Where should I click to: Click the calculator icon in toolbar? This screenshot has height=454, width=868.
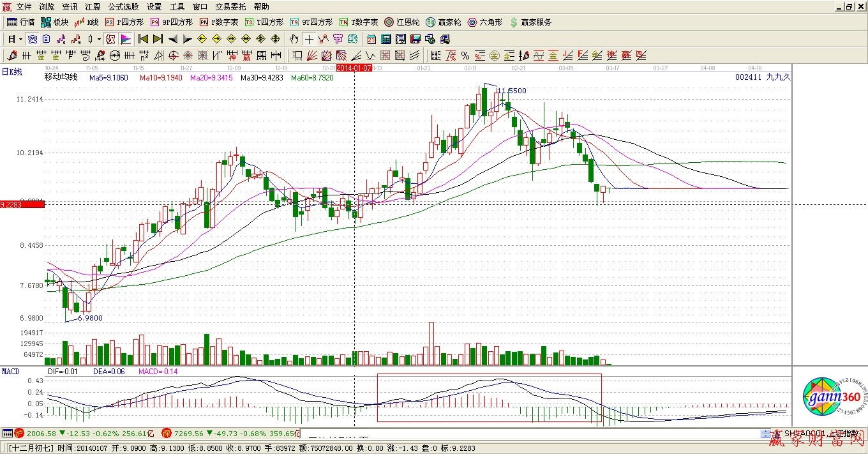(x=385, y=39)
